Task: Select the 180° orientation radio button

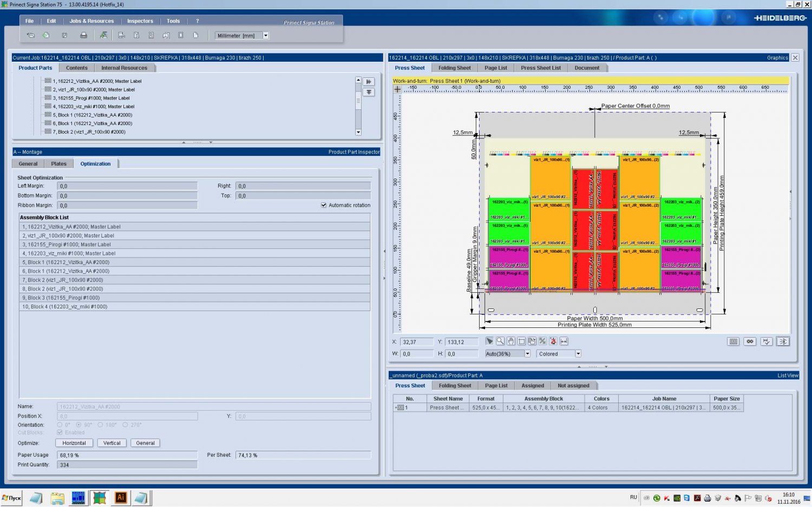Action: tap(100, 425)
